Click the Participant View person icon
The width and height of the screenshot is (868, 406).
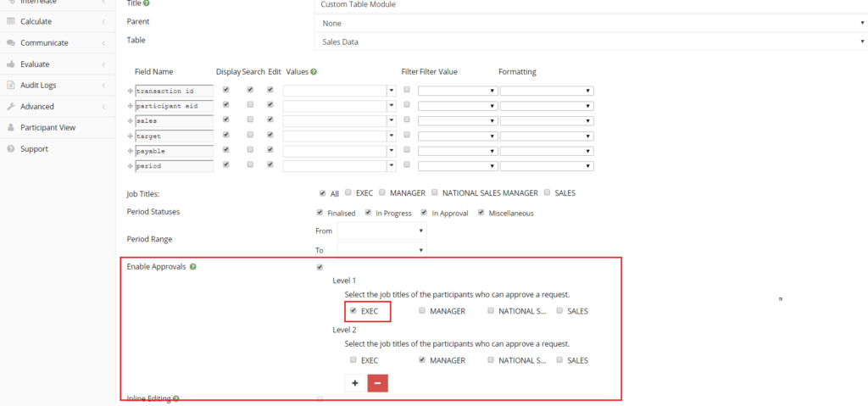pyautogui.click(x=10, y=127)
